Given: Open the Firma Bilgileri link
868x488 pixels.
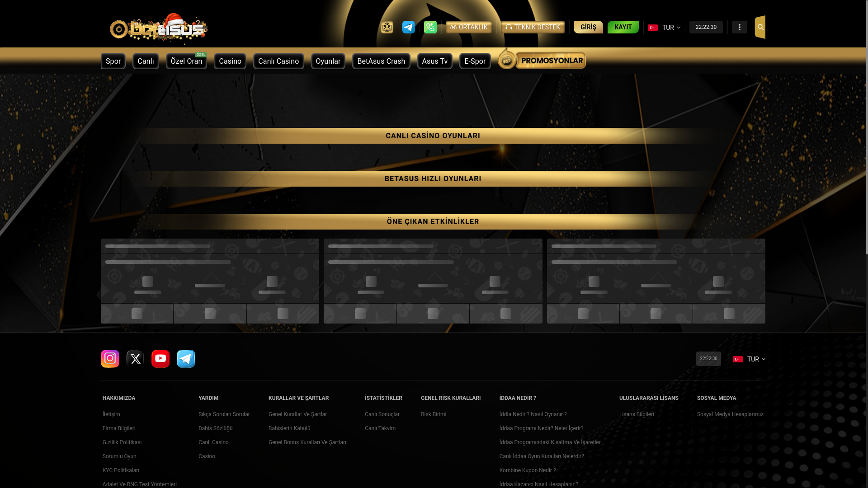Looking at the screenshot, I should (119, 428).
